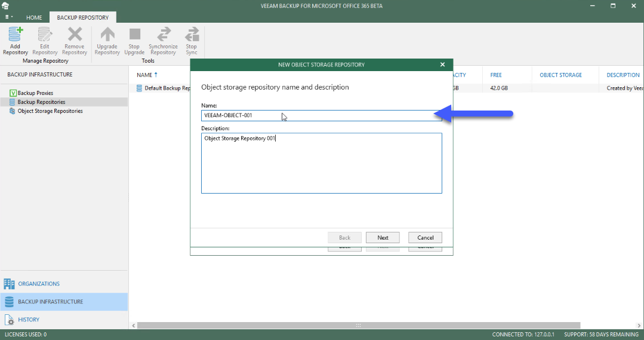Click the Add Repository icon
The image size is (644, 340).
click(16, 35)
